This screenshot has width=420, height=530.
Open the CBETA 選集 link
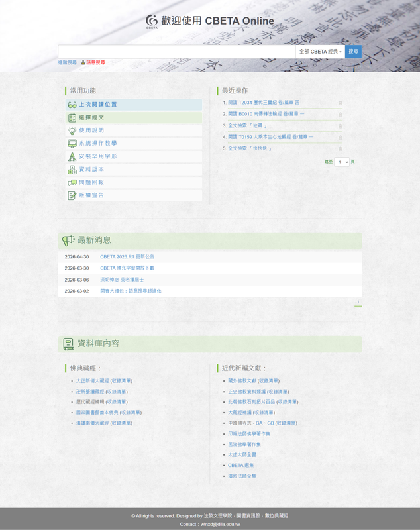click(x=240, y=465)
